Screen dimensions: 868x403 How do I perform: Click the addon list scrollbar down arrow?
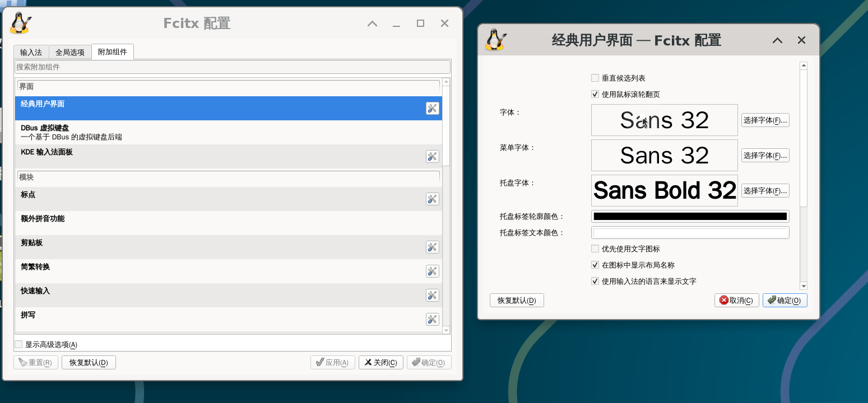point(446,330)
